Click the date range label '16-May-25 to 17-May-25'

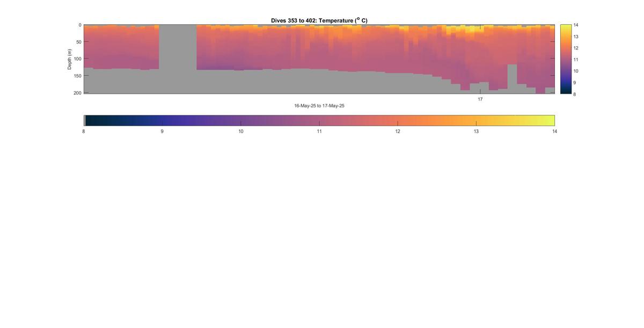tap(319, 106)
